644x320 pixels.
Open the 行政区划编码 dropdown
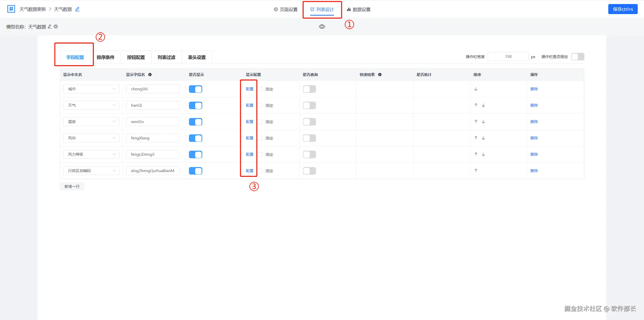click(91, 171)
